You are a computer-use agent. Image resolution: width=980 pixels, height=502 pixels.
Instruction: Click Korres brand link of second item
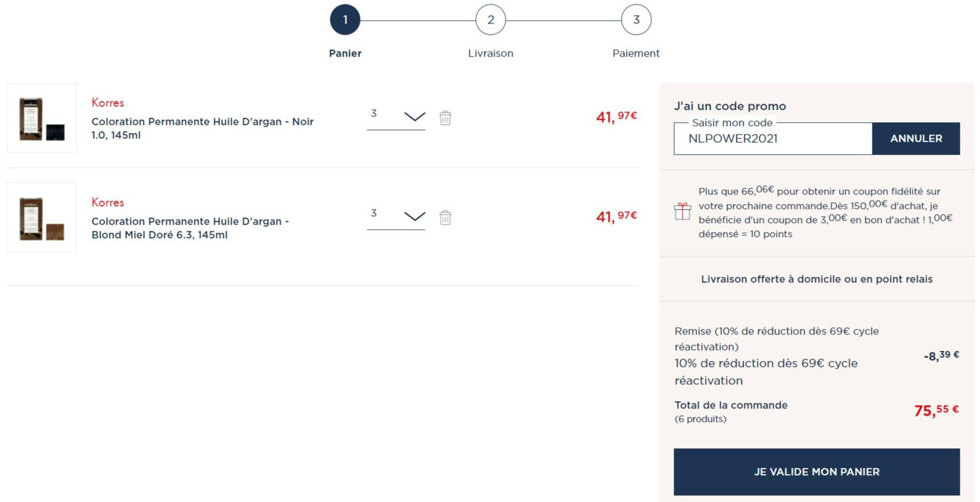[108, 203]
